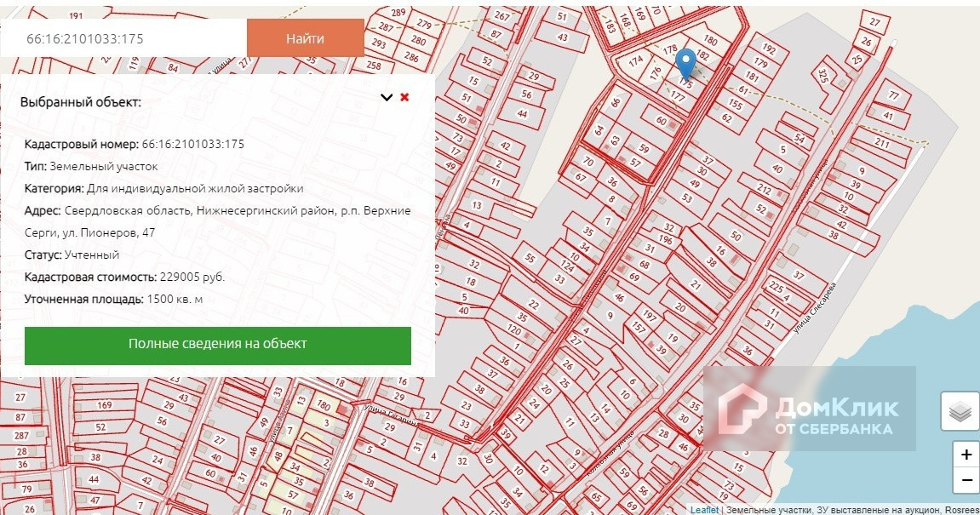Image resolution: width=980 pixels, height=515 pixels.
Task: Click parcel 325 on the map
Action: tap(823, 77)
